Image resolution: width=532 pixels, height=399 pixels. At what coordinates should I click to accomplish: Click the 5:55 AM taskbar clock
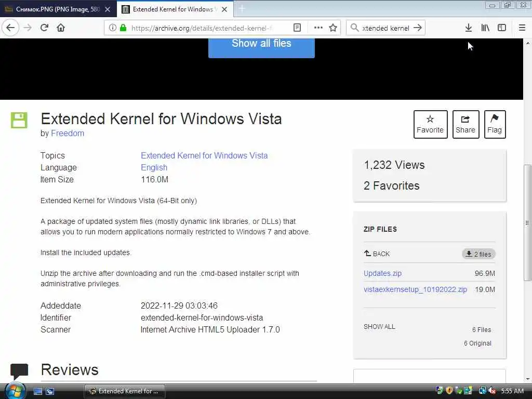(x=512, y=391)
